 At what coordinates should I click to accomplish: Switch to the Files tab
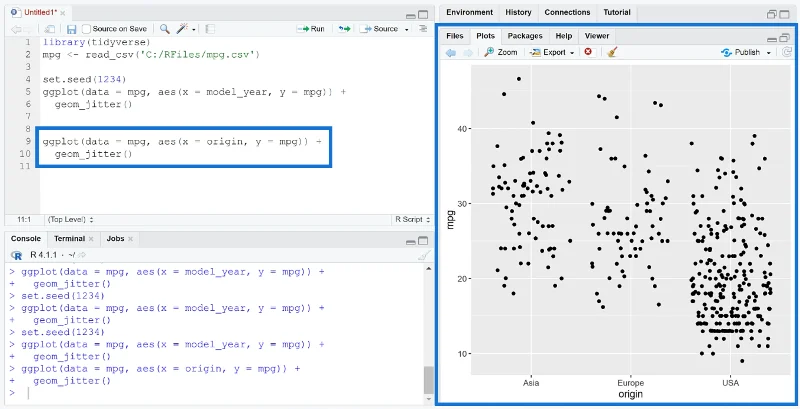pyautogui.click(x=455, y=36)
